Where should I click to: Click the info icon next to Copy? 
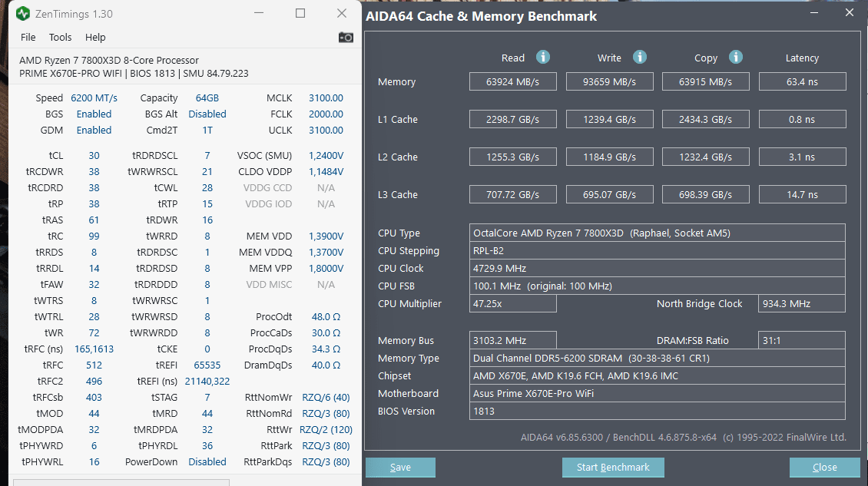(735, 57)
